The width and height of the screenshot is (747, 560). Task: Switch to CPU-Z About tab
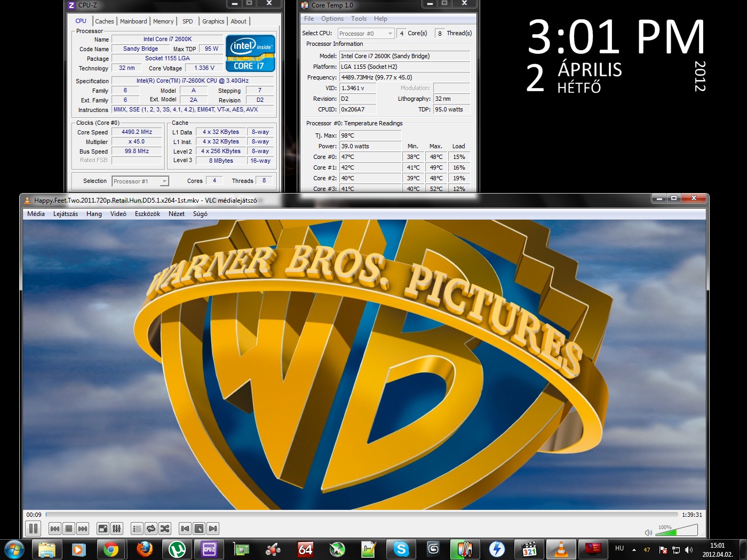(x=239, y=21)
